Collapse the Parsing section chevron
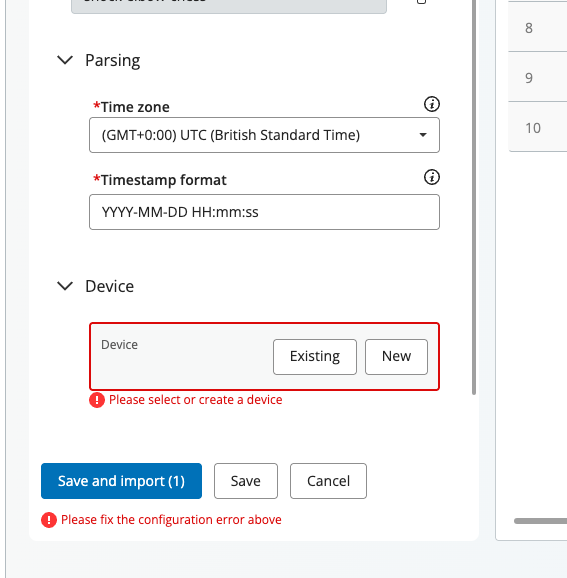This screenshot has height=578, width=567. pos(65,60)
